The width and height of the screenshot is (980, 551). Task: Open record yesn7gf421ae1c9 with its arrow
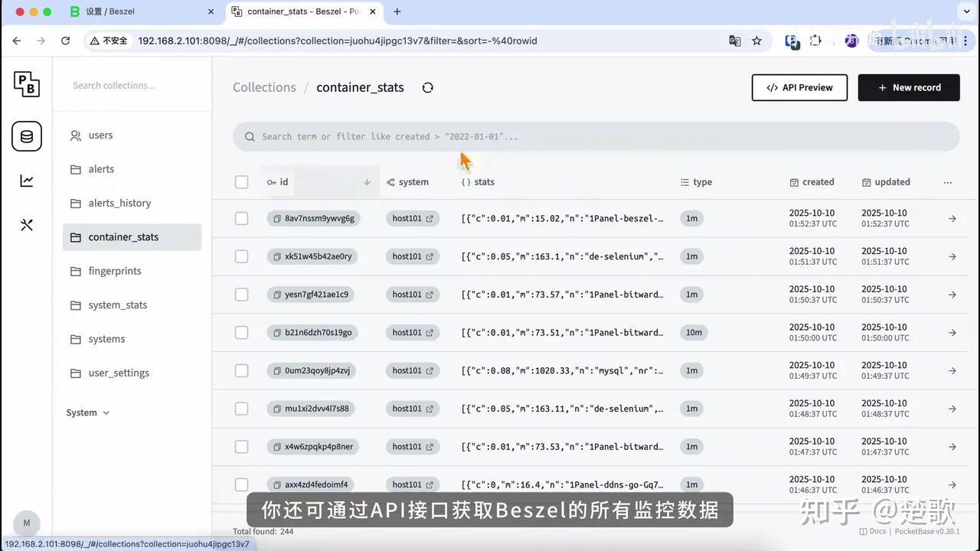(952, 295)
